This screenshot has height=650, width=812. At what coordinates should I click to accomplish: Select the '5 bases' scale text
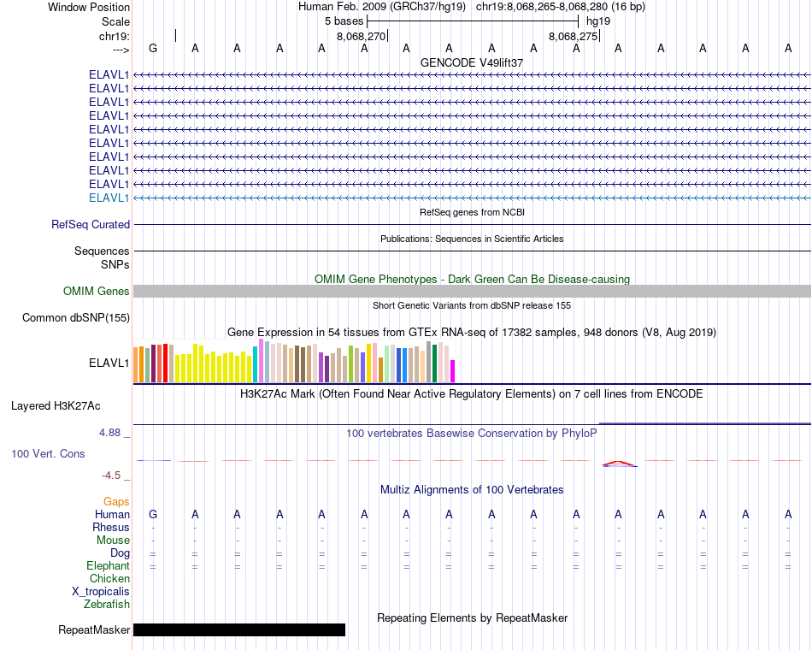[x=344, y=21]
